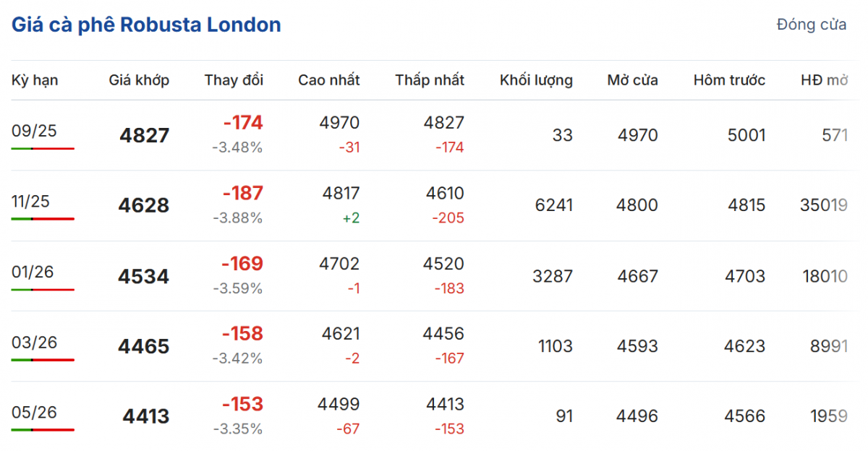Click the Giá cà phê Robusta London title

pos(146,25)
